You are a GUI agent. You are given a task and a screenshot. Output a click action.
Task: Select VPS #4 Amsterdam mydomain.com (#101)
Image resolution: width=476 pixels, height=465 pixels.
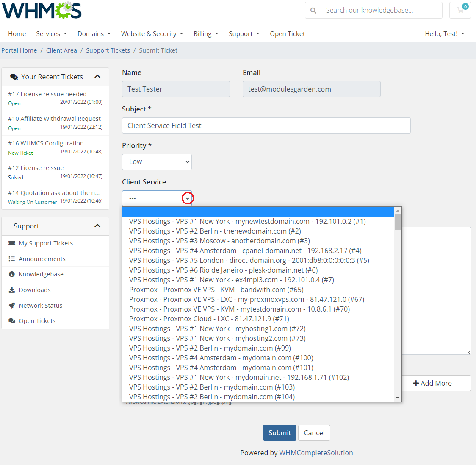pyautogui.click(x=258, y=368)
